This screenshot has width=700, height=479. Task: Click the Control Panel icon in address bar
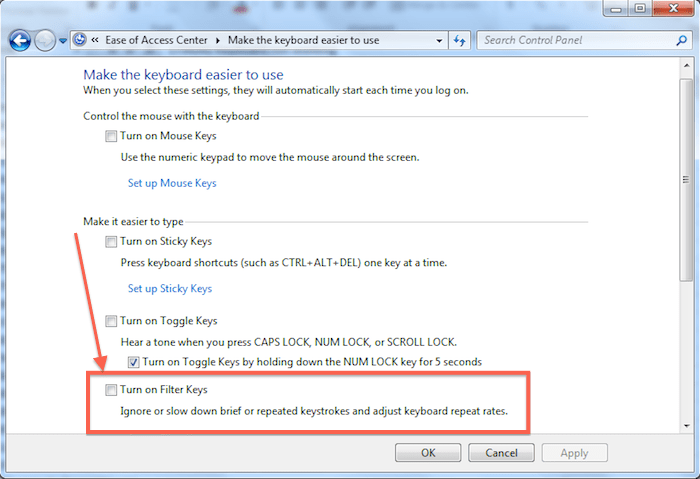point(80,41)
